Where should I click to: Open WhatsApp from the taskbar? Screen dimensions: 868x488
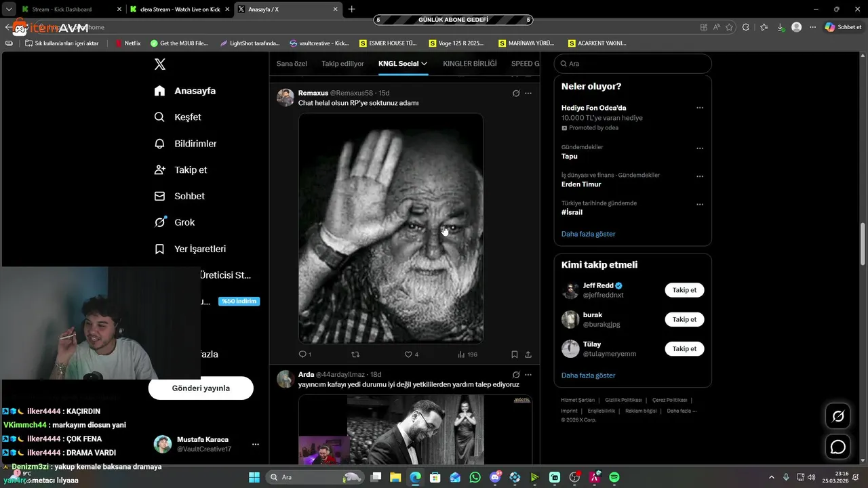click(x=475, y=477)
